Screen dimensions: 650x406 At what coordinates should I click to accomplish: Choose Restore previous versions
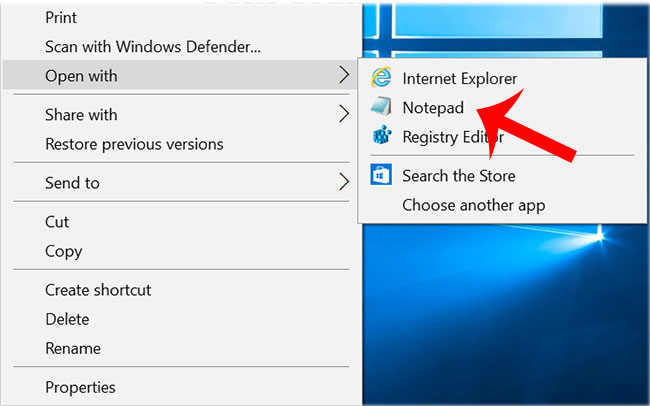[134, 144]
